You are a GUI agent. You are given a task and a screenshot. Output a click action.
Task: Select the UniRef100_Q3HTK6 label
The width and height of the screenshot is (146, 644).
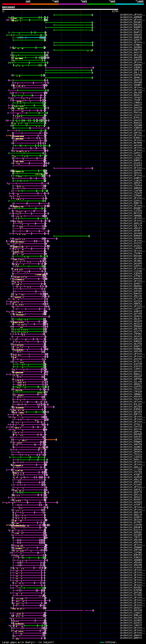coord(131,75)
